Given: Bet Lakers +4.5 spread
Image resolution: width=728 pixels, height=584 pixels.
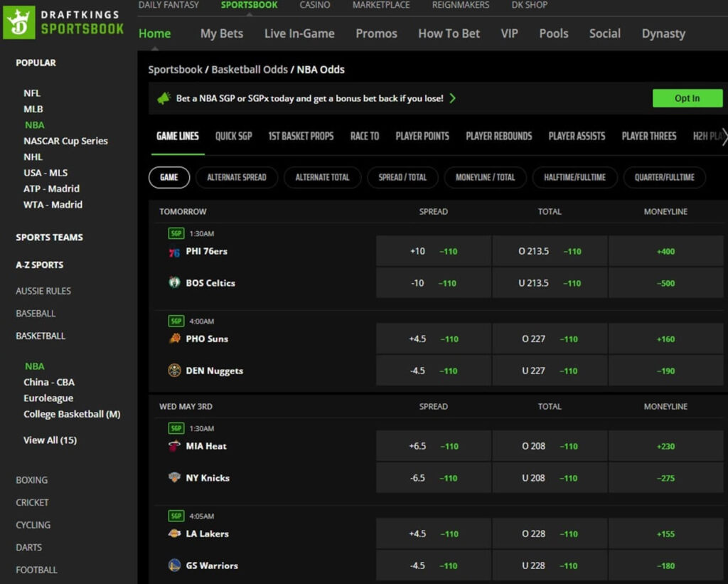Looking at the screenshot, I should pos(434,533).
